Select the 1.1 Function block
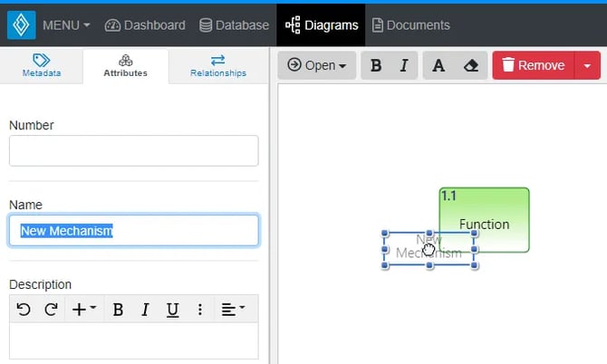 pos(485,220)
